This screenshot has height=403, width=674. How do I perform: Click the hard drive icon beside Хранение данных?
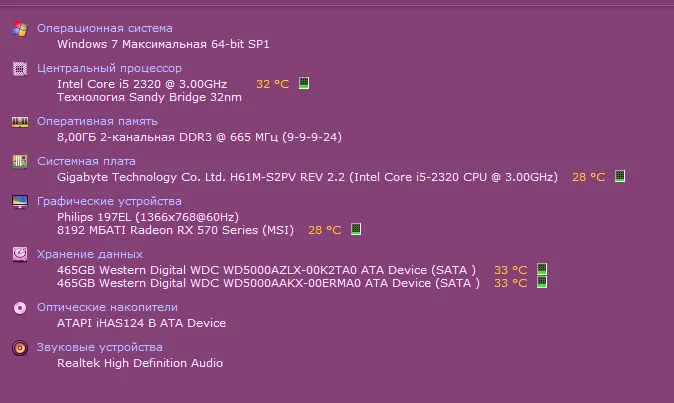coord(19,254)
